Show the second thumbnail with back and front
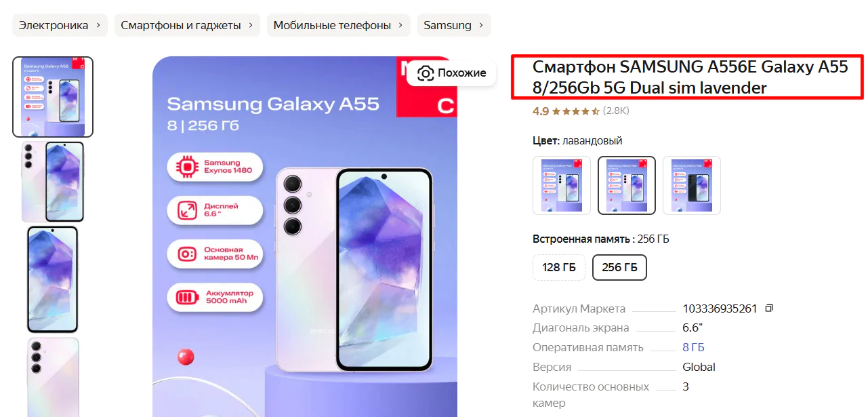 [54, 182]
